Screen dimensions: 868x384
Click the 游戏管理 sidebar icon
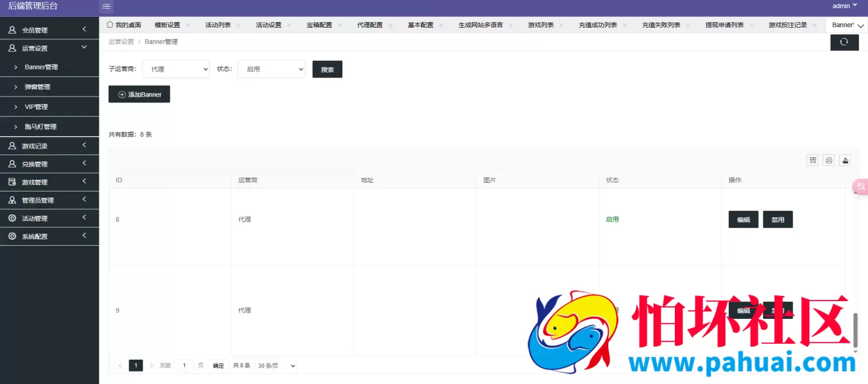click(12, 182)
